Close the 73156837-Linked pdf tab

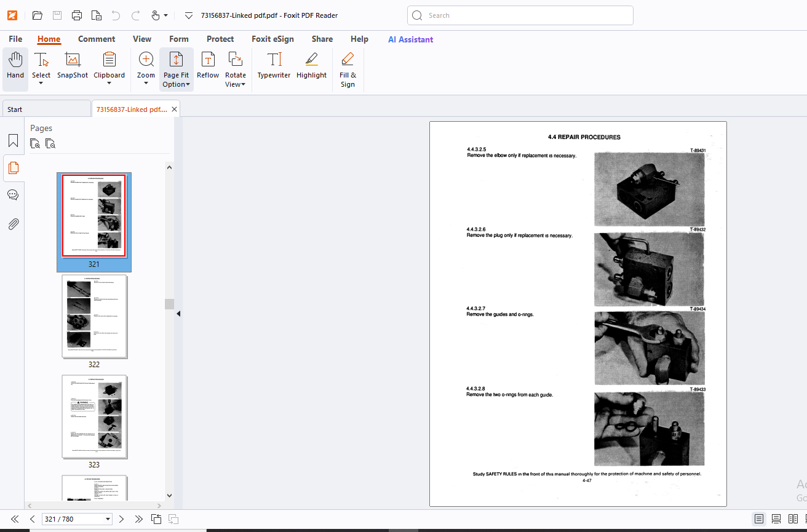[x=175, y=109]
